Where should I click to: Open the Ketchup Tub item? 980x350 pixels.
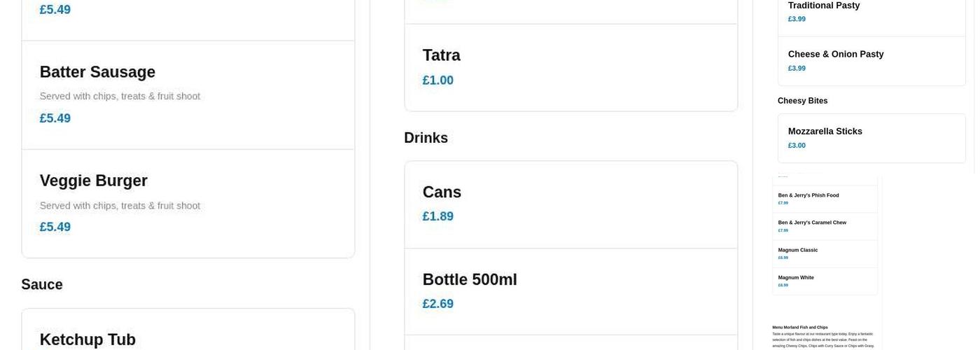pyautogui.click(x=87, y=339)
